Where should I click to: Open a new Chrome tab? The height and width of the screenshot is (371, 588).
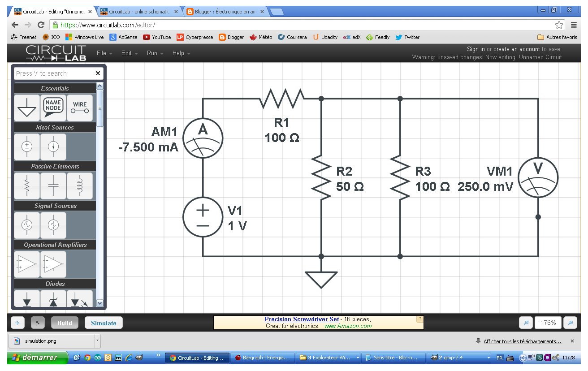[277, 12]
